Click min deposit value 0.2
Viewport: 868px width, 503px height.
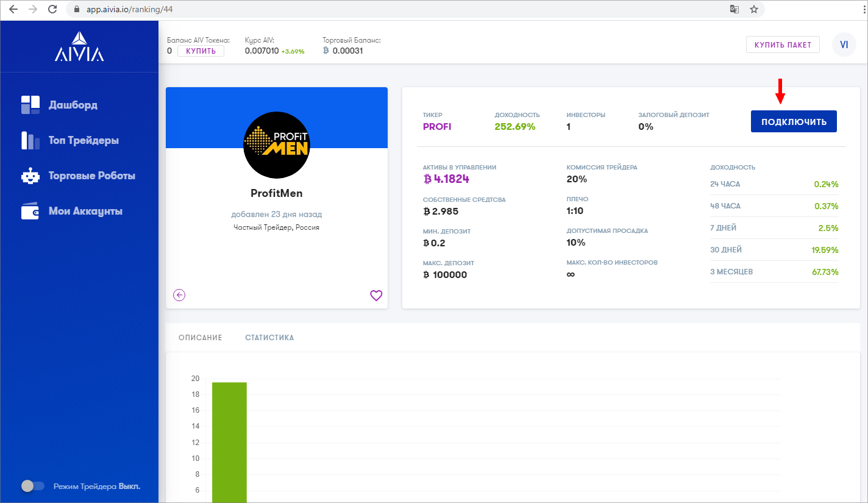point(434,243)
